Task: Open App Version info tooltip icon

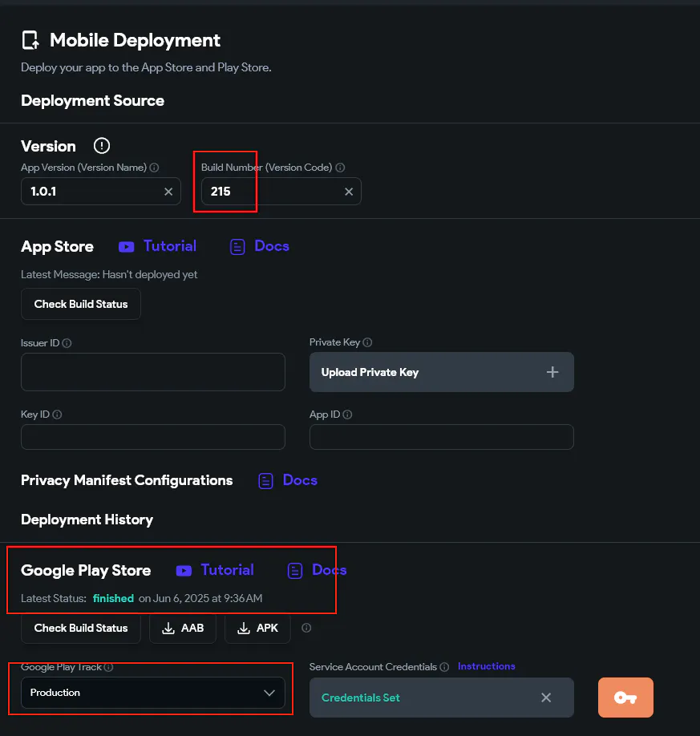Action: (154, 168)
